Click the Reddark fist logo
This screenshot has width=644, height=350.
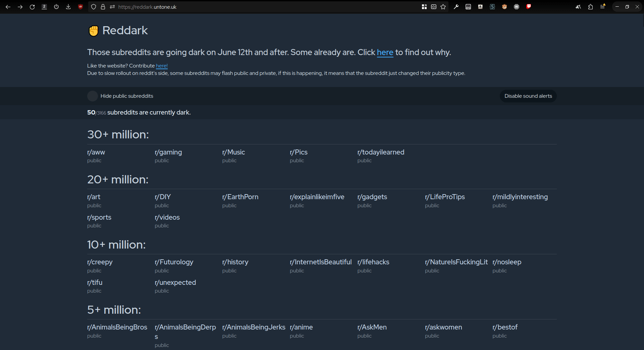point(93,31)
